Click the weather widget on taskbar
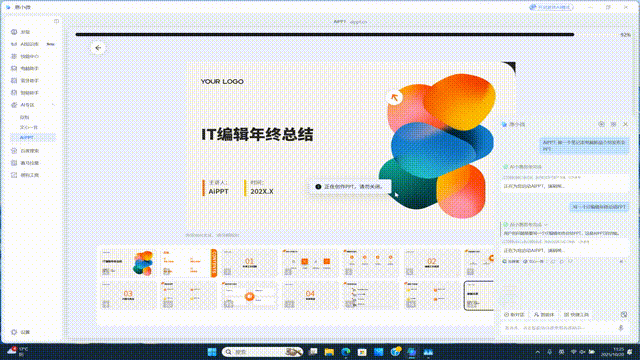This screenshot has width=640, height=360. point(17,351)
